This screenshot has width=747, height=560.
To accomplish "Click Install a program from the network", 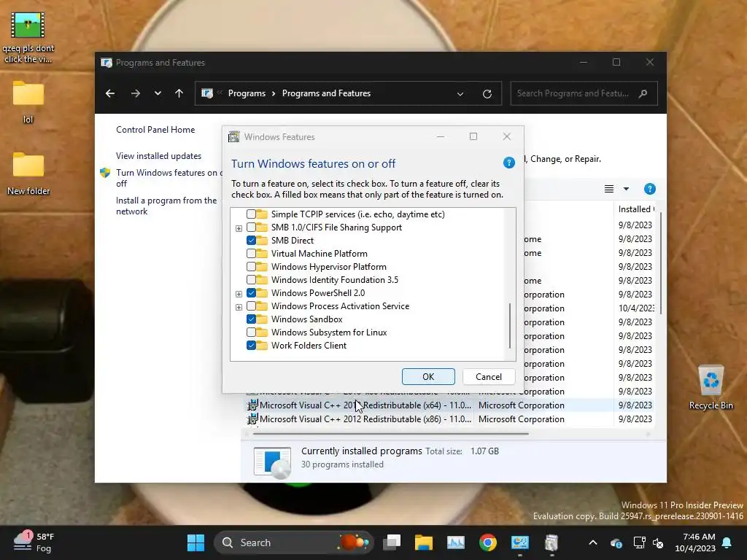I will (166, 206).
